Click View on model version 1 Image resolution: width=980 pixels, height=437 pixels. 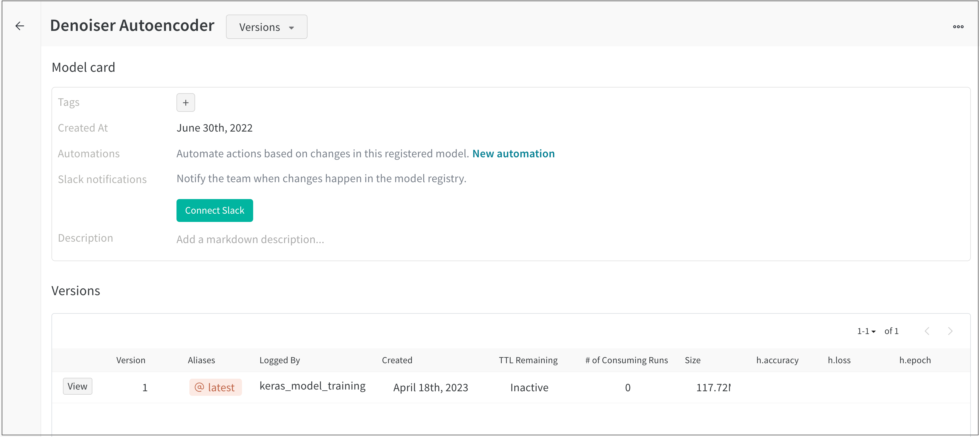pyautogui.click(x=78, y=386)
